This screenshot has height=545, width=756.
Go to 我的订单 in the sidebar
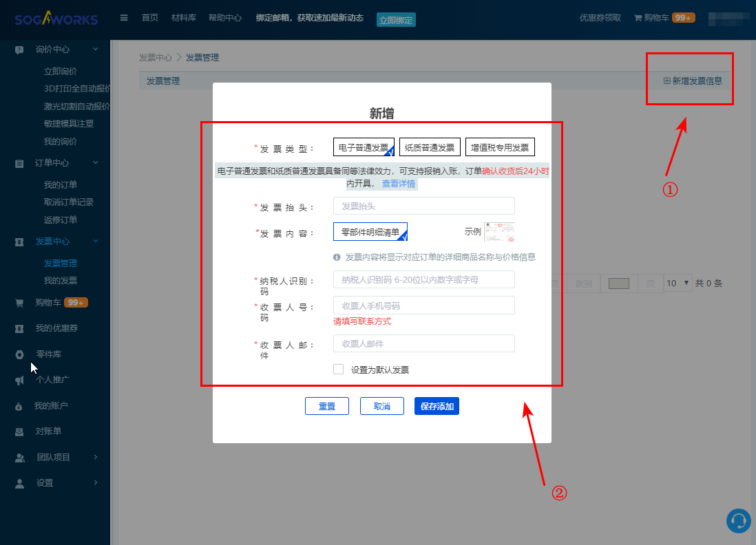pyautogui.click(x=61, y=184)
